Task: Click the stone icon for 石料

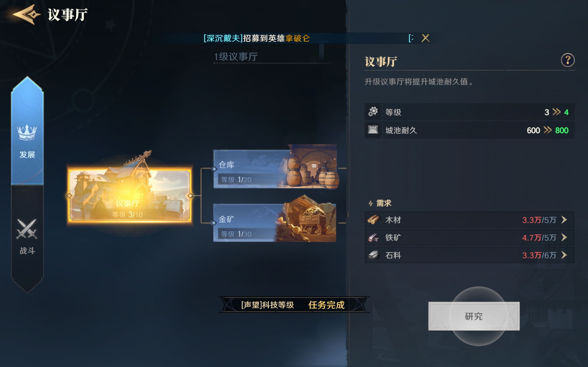Action: pyautogui.click(x=373, y=255)
